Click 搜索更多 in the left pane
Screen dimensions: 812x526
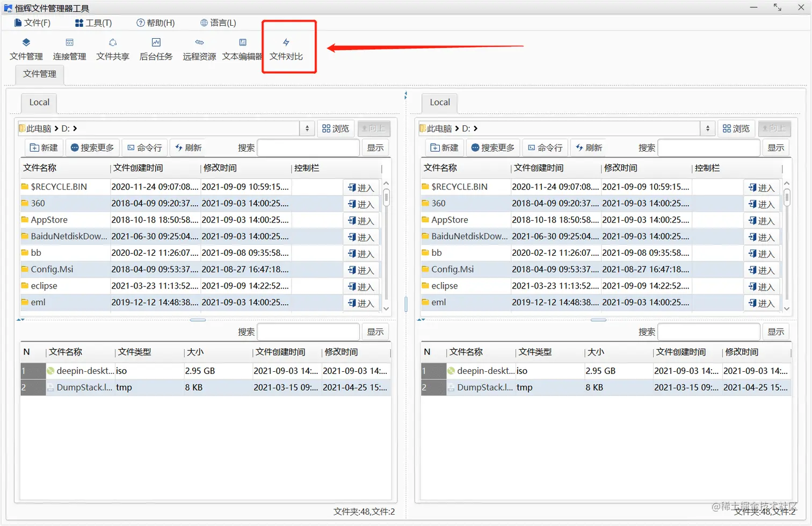click(x=92, y=148)
